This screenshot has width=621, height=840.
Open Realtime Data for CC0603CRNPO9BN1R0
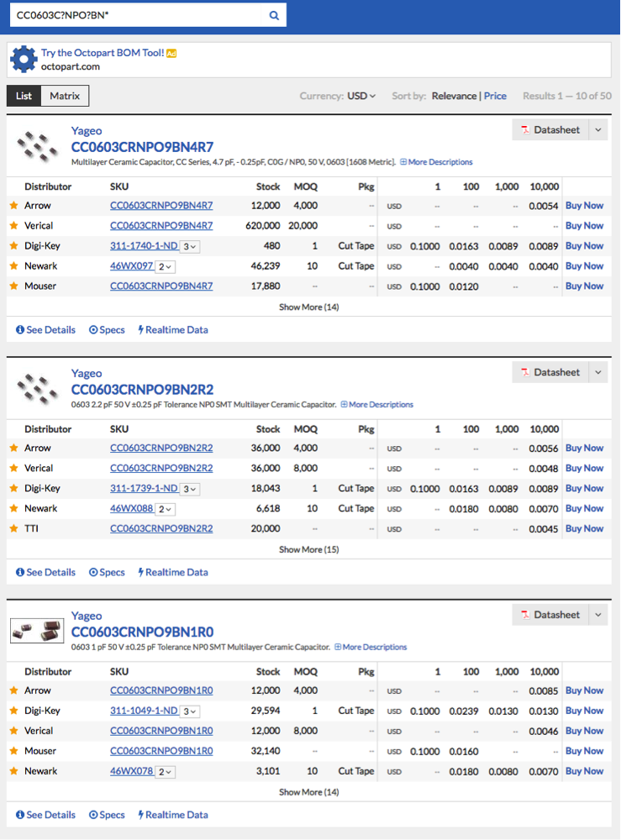point(173,815)
